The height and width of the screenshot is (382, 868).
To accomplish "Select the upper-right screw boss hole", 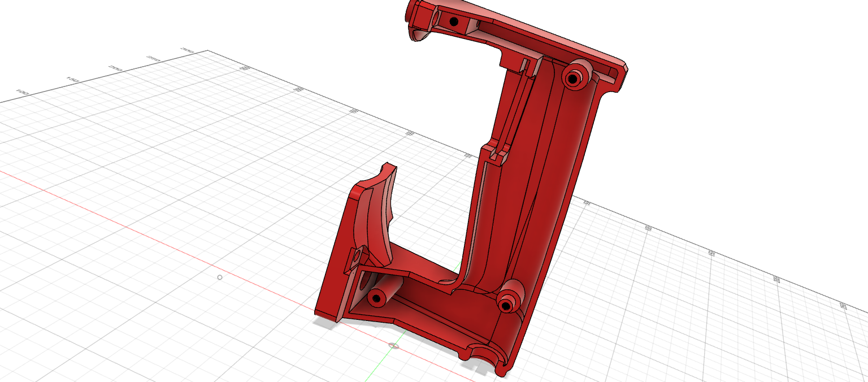I will 572,80.
